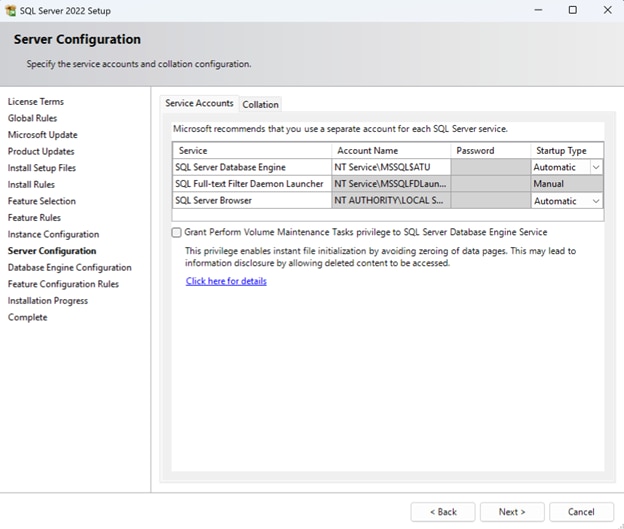This screenshot has width=624, height=529.
Task: Select the SQL Server Browser service cell
Action: click(x=252, y=201)
